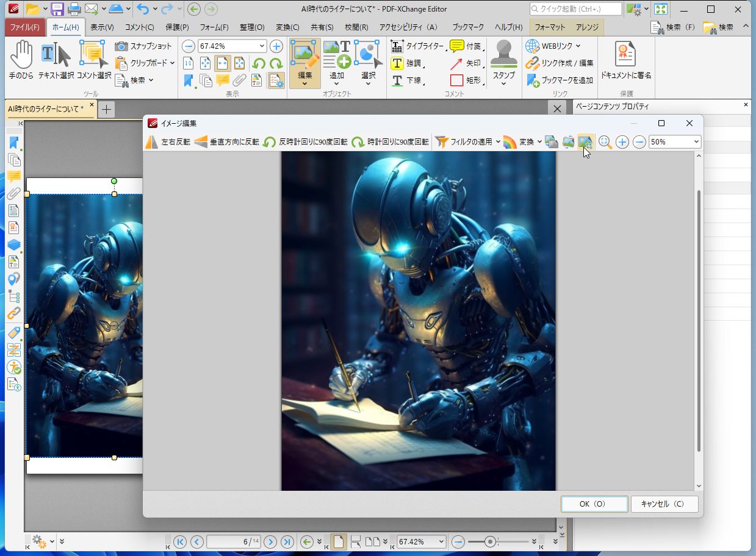Select the 矢印 arrow tool
756x556 pixels.
466,63
